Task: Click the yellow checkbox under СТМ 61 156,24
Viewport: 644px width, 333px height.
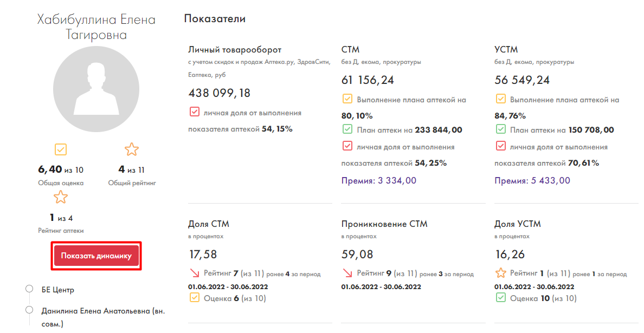Action: 347,100
